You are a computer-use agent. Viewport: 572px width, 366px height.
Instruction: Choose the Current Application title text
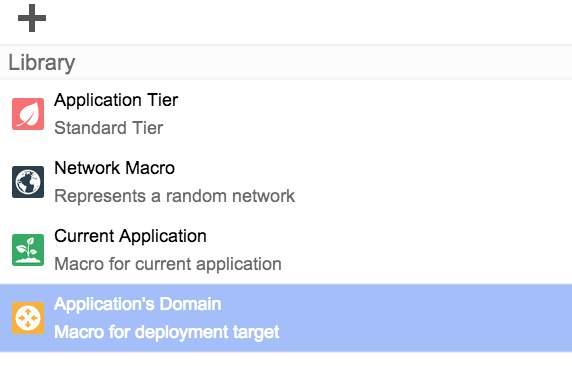pos(130,236)
